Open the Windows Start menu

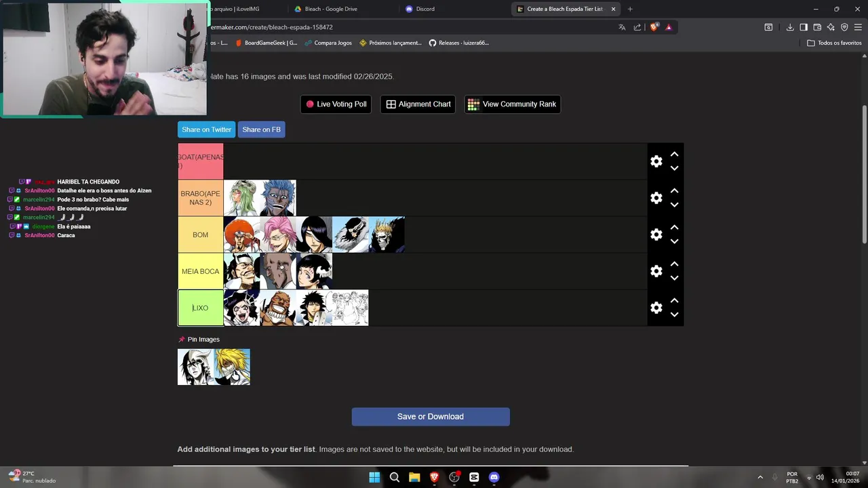coord(374,477)
